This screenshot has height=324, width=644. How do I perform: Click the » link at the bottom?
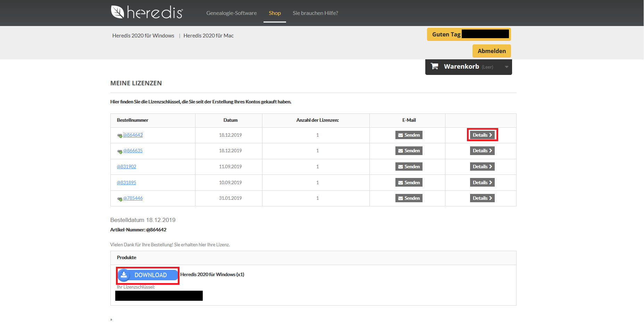111,319
